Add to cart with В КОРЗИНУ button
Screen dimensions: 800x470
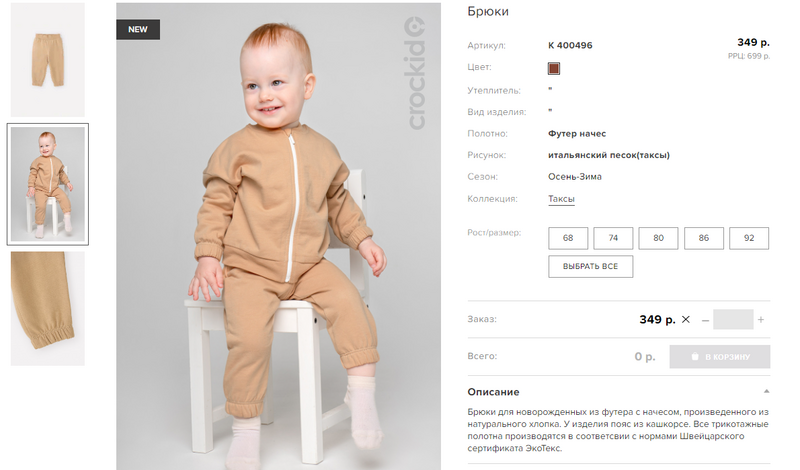tap(720, 357)
